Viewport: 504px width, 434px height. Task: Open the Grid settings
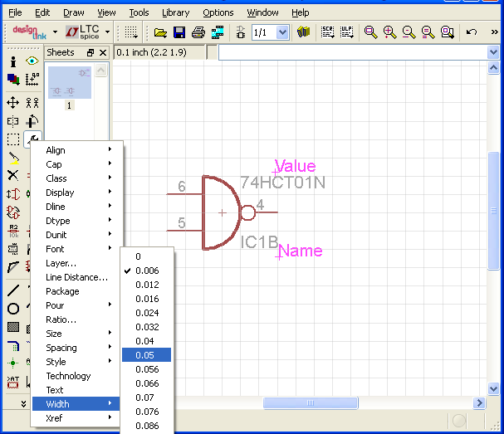131,32
